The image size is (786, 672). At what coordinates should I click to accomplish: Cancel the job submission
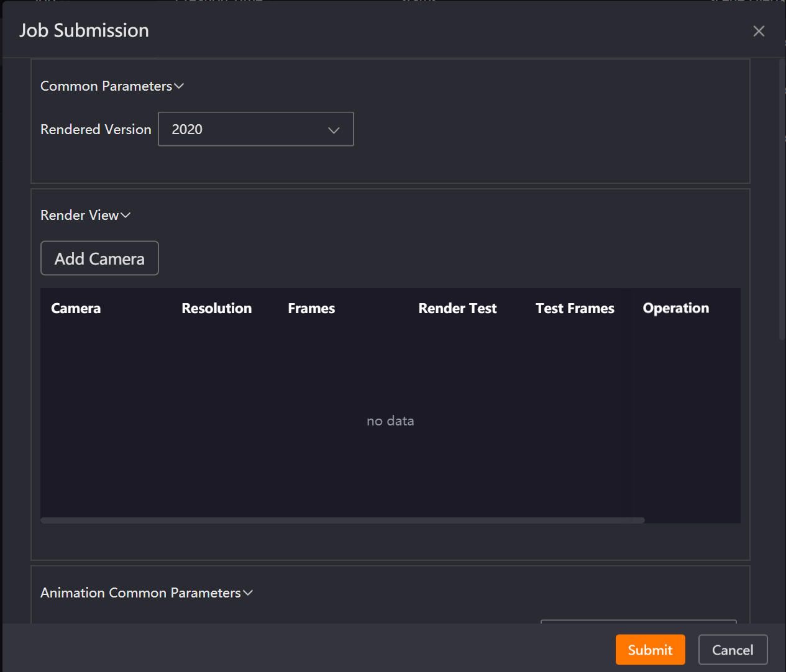[733, 650]
